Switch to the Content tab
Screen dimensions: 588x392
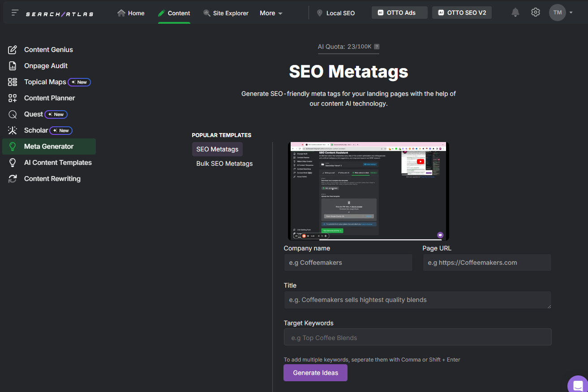(174, 13)
